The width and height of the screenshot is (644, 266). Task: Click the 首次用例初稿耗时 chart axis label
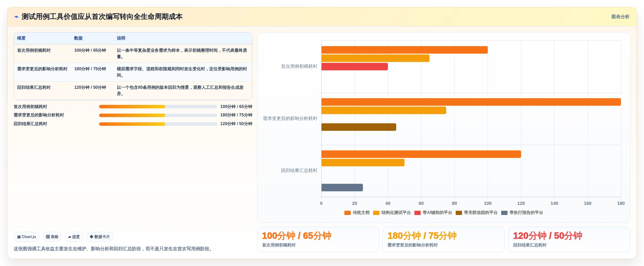[x=299, y=66]
